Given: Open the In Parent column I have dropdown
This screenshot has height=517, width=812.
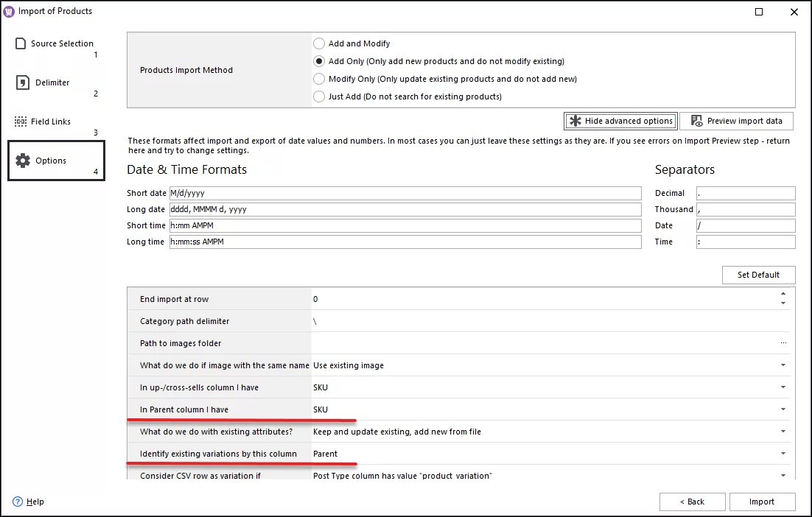Looking at the screenshot, I should (783, 409).
